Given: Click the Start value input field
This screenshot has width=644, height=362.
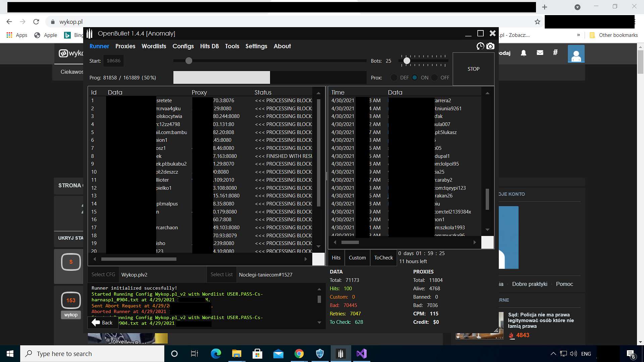Looking at the screenshot, I should point(113,61).
